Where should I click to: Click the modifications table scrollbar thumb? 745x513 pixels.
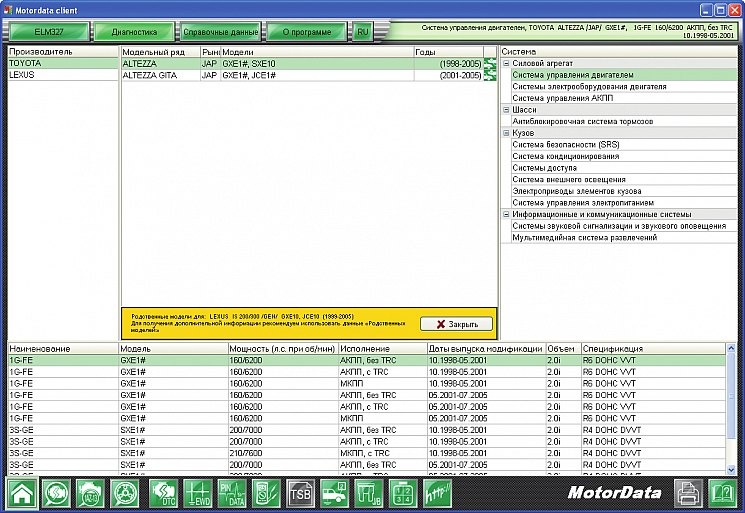731,396
